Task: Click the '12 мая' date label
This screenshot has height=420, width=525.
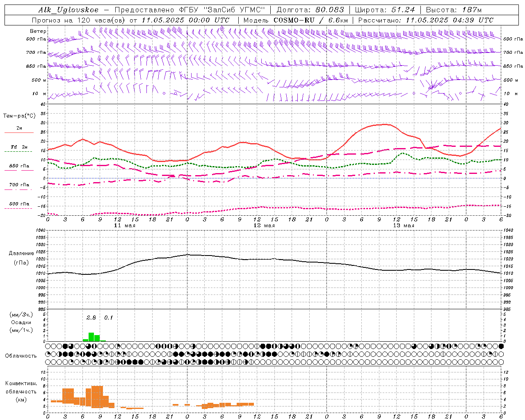Action: (264, 226)
